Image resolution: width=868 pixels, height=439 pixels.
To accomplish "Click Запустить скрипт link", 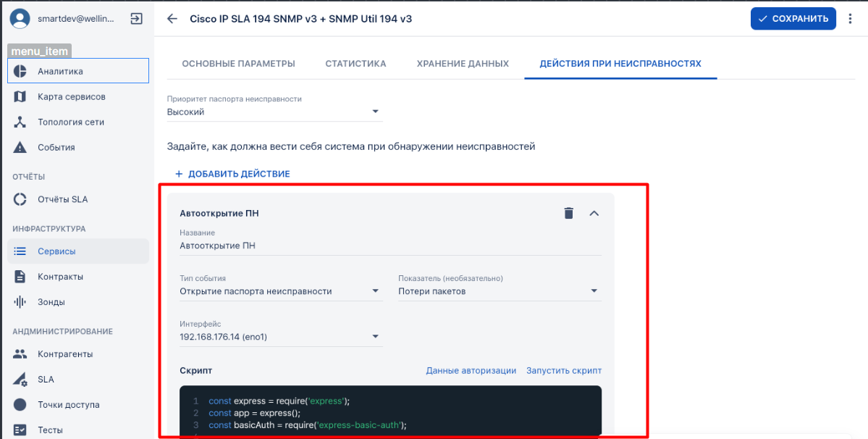I will [563, 370].
